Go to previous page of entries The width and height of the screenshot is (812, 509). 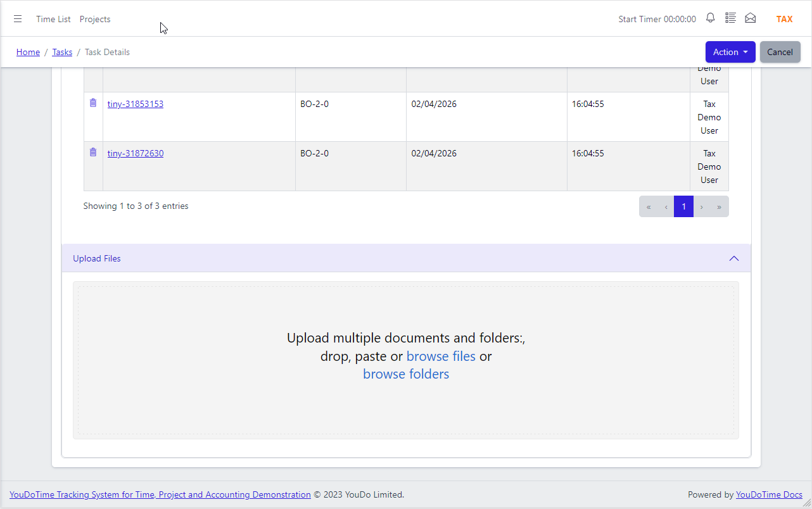tap(666, 206)
